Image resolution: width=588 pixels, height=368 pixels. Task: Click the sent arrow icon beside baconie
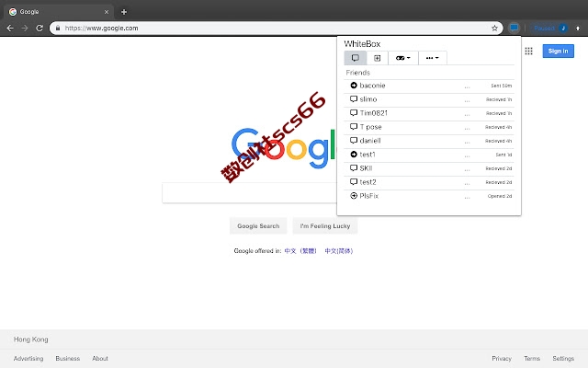(353, 86)
